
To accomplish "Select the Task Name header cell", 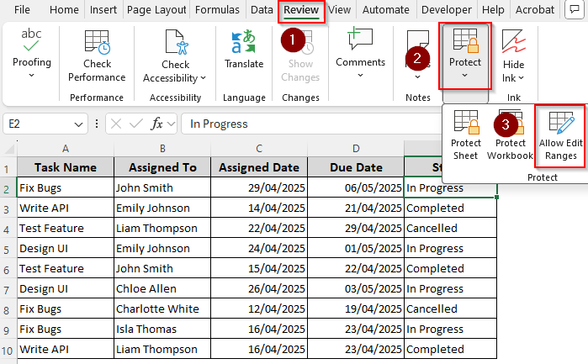I will 66,167.
